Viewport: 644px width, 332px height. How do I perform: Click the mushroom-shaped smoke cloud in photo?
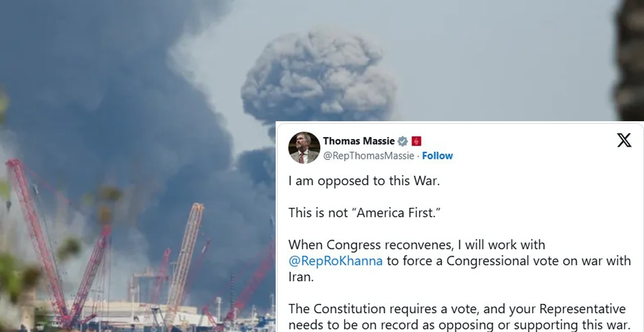coord(318,75)
